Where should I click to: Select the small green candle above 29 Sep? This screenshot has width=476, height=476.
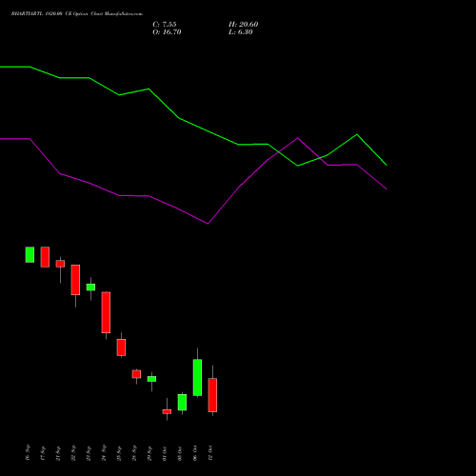click(x=151, y=379)
